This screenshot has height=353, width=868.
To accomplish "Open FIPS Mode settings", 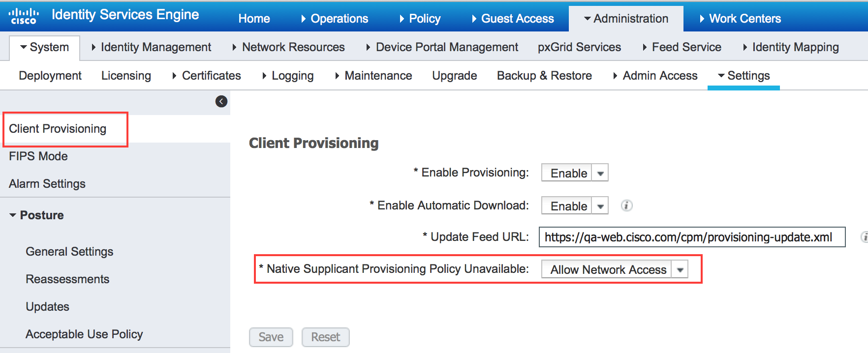I will 38,156.
